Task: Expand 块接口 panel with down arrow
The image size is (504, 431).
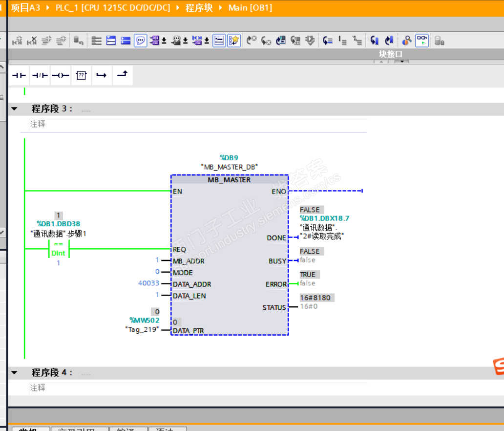Action: point(401,62)
